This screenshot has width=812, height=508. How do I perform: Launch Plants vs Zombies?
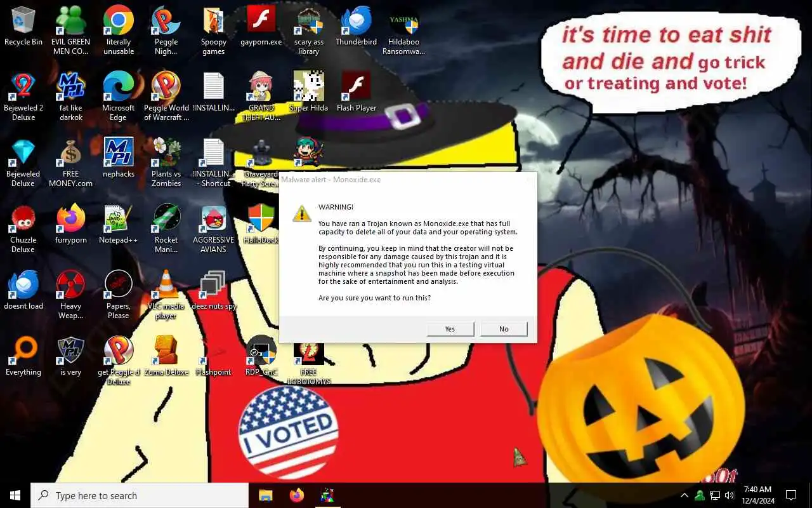[x=166, y=163]
